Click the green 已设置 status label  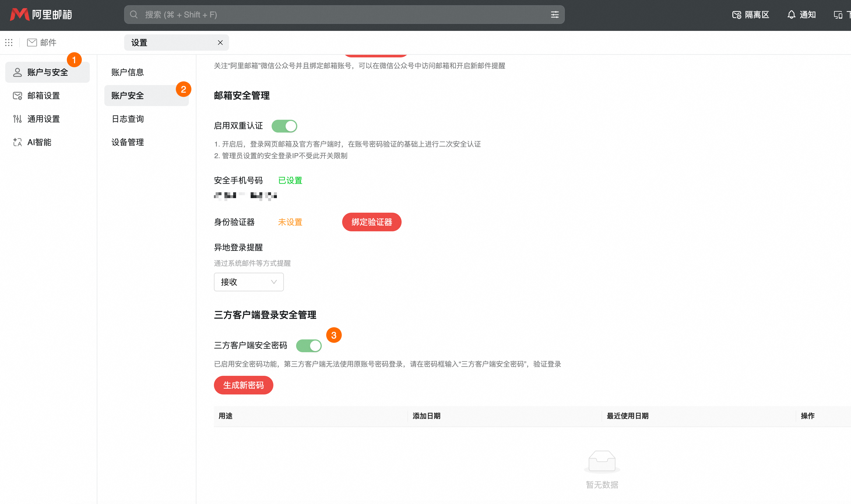pos(290,180)
